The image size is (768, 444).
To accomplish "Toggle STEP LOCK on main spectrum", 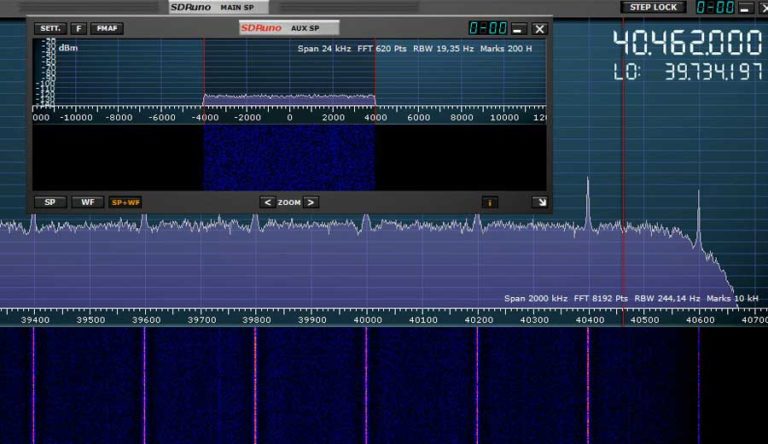I will [x=653, y=7].
